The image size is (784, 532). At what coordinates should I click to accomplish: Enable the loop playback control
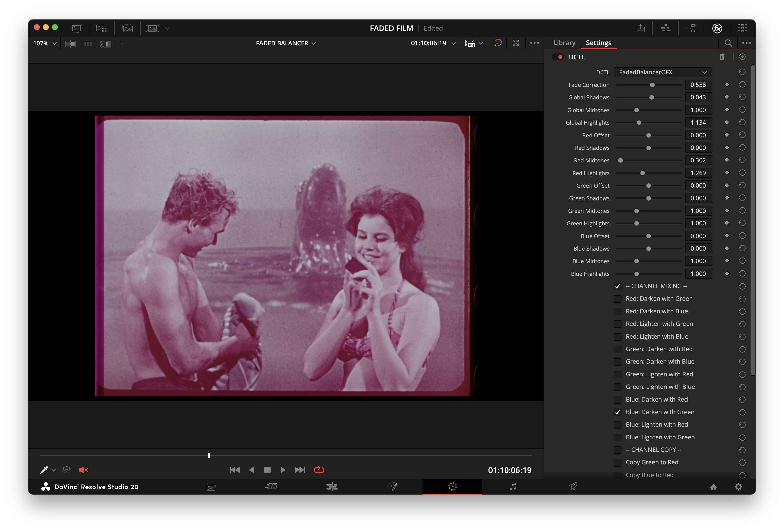pyautogui.click(x=319, y=470)
